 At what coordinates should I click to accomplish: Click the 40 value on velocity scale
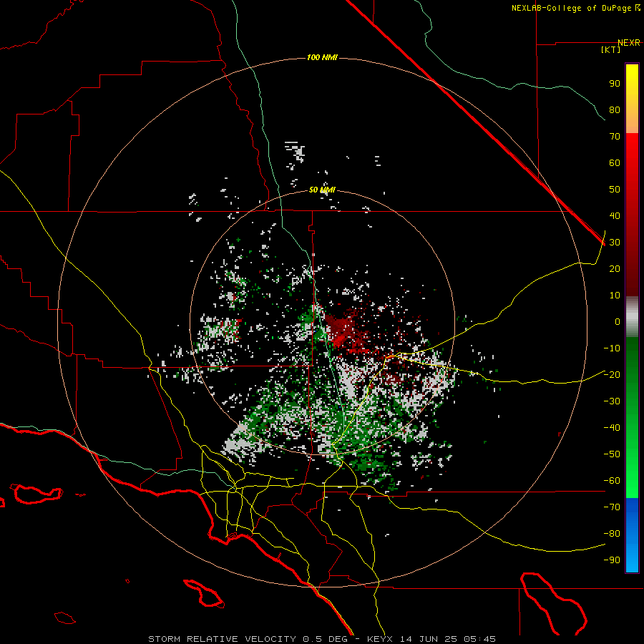point(615,215)
